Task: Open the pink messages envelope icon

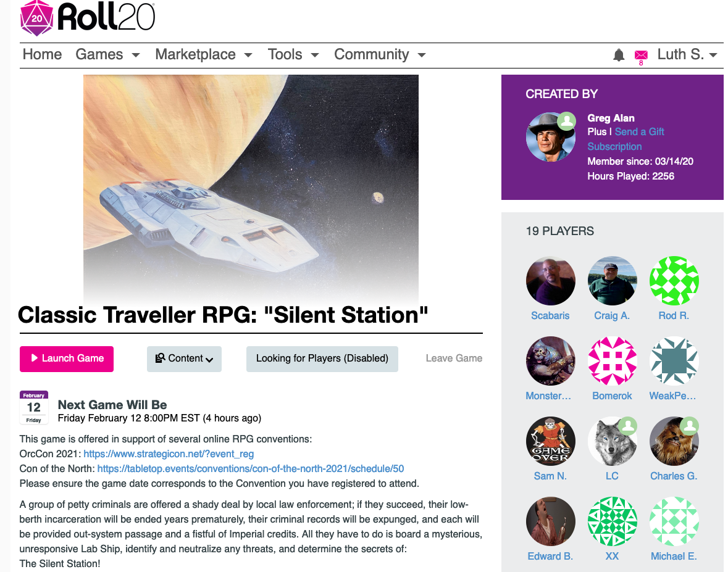Action: tap(641, 55)
